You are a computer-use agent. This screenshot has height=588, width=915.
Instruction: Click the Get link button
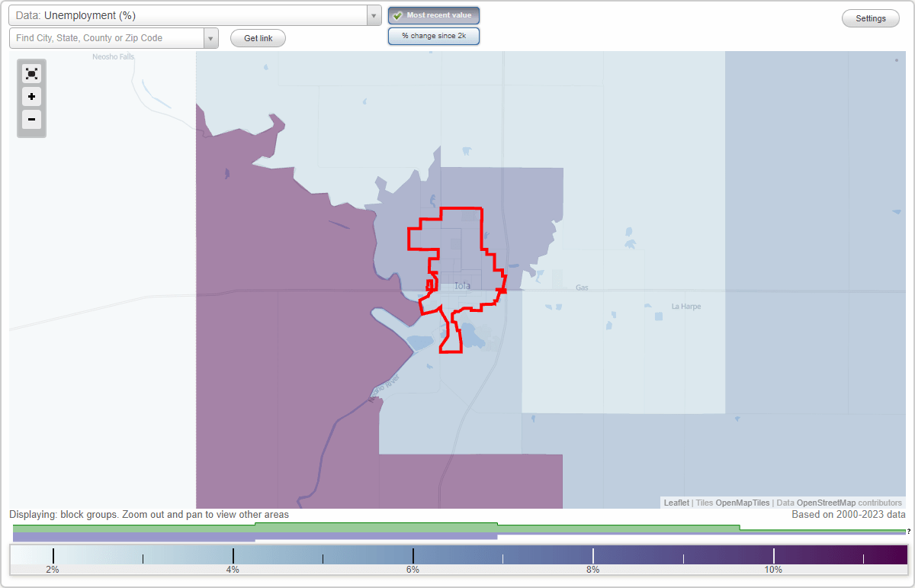(257, 38)
